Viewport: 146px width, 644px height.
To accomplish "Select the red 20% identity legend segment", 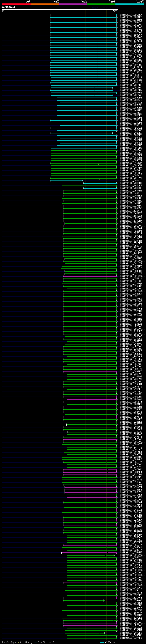I will 16,4.
